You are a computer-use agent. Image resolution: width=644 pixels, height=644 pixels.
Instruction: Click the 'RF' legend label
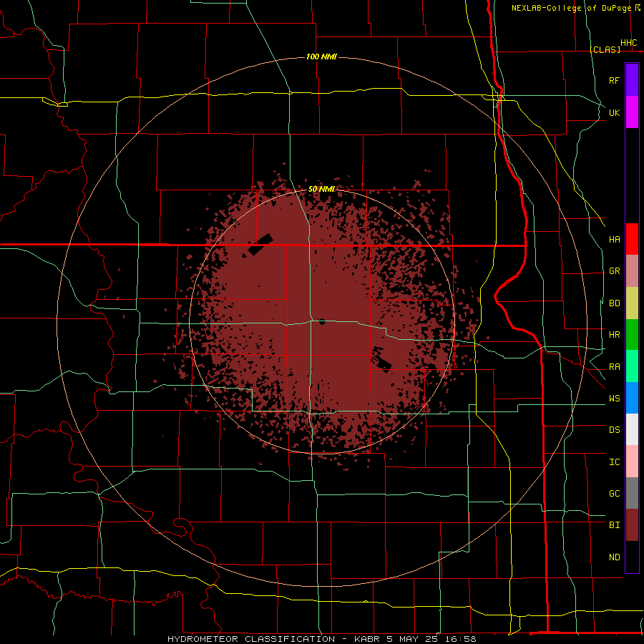click(x=614, y=81)
